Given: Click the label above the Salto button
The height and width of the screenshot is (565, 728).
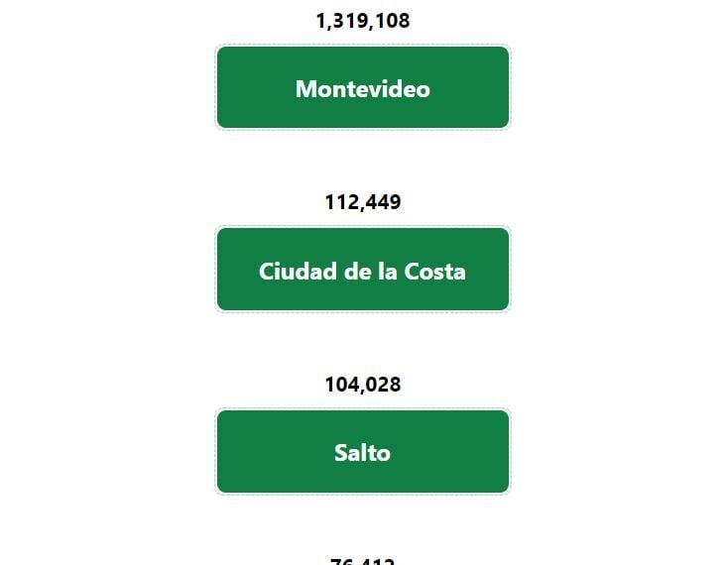Looking at the screenshot, I should (363, 385).
